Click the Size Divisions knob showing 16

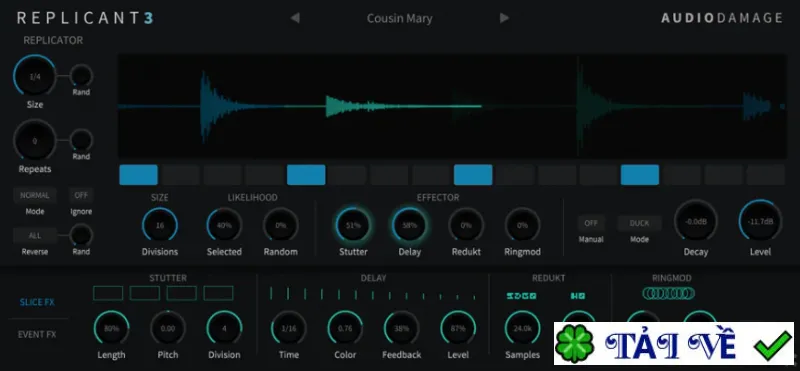pyautogui.click(x=160, y=225)
